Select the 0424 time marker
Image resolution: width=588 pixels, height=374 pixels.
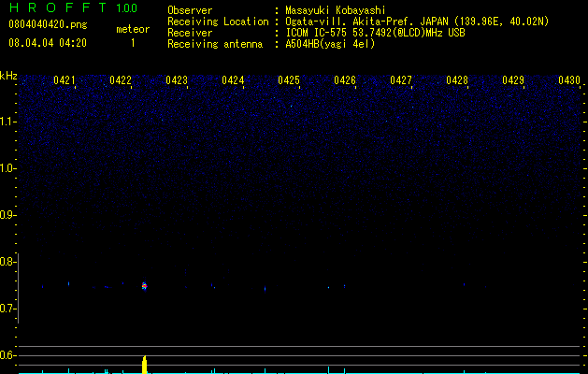(x=233, y=80)
